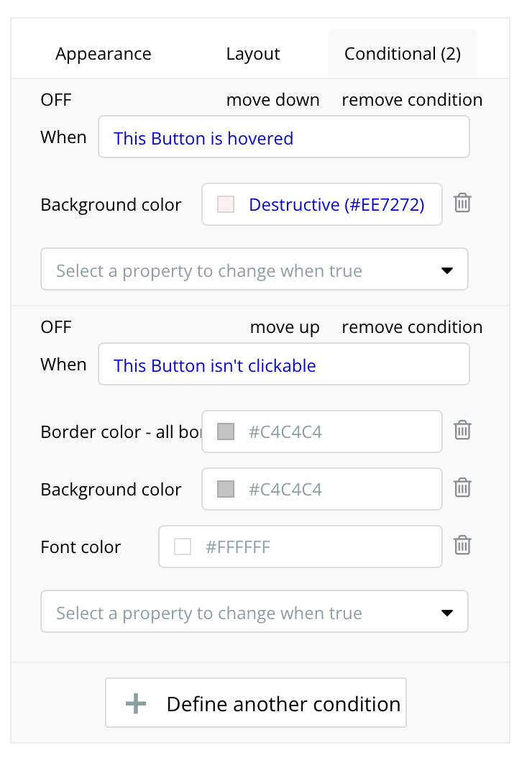
Task: Delete the Border color property trash icon
Action: [462, 431]
